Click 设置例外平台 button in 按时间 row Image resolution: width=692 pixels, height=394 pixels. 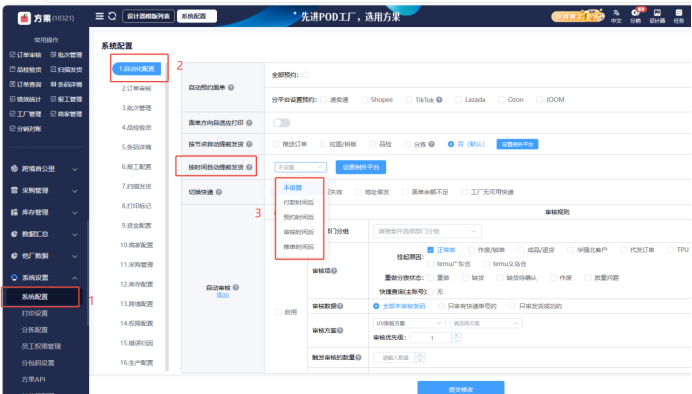point(361,167)
